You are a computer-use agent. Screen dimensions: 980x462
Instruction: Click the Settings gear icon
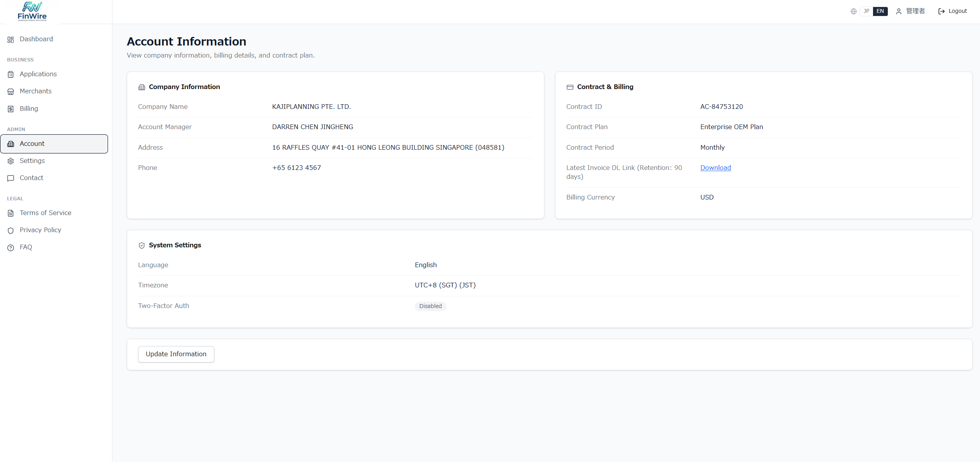click(x=11, y=161)
